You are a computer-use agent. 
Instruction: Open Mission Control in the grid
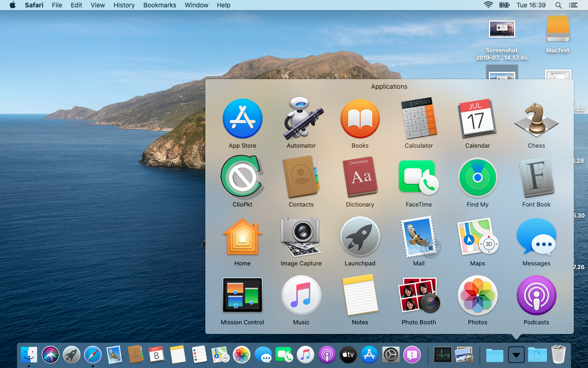point(243,295)
